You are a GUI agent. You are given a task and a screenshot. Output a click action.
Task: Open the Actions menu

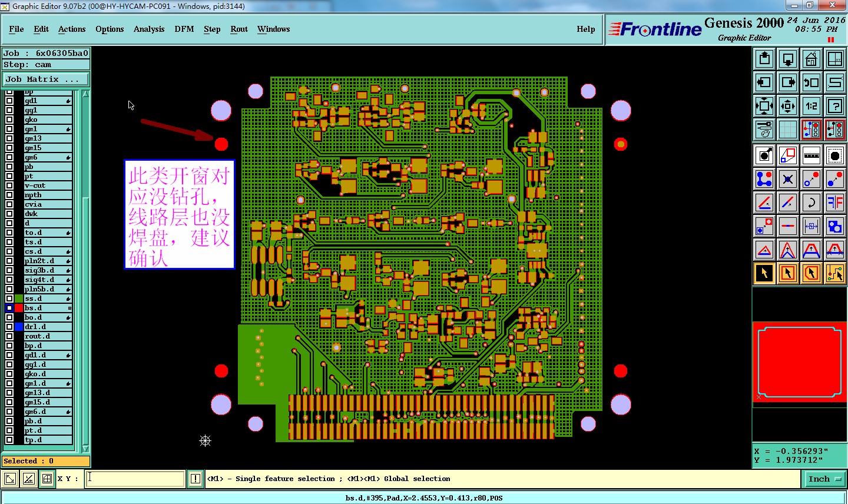[x=72, y=29]
